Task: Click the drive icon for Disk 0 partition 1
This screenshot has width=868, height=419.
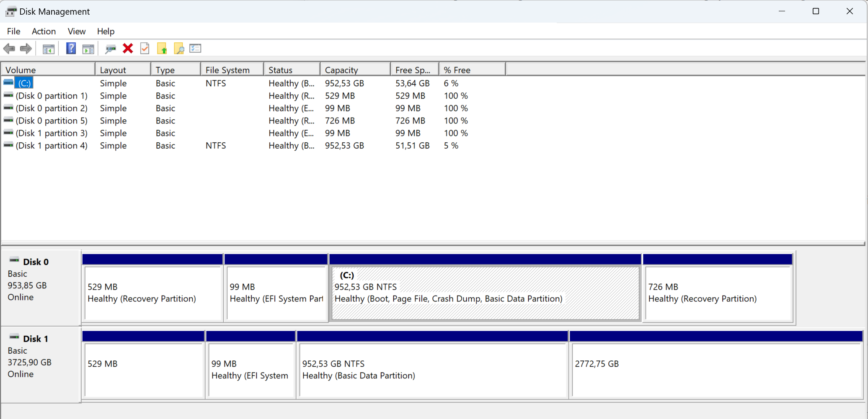Action: (8, 95)
